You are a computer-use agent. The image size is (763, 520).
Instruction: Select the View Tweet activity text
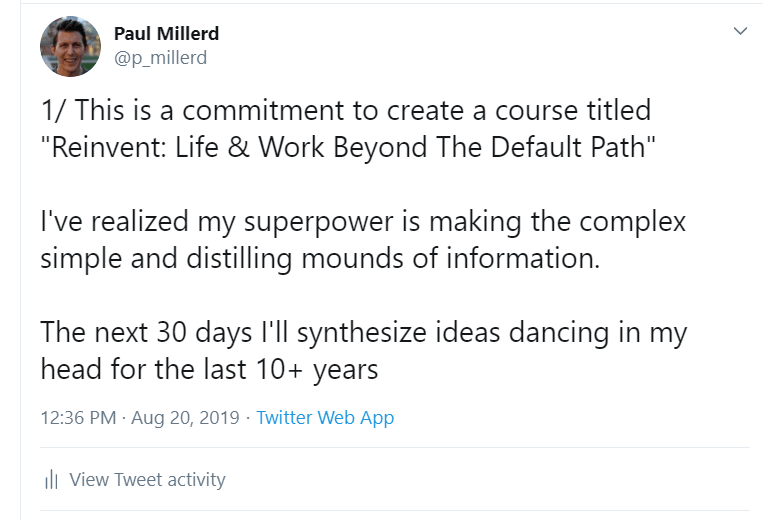pyautogui.click(x=147, y=480)
